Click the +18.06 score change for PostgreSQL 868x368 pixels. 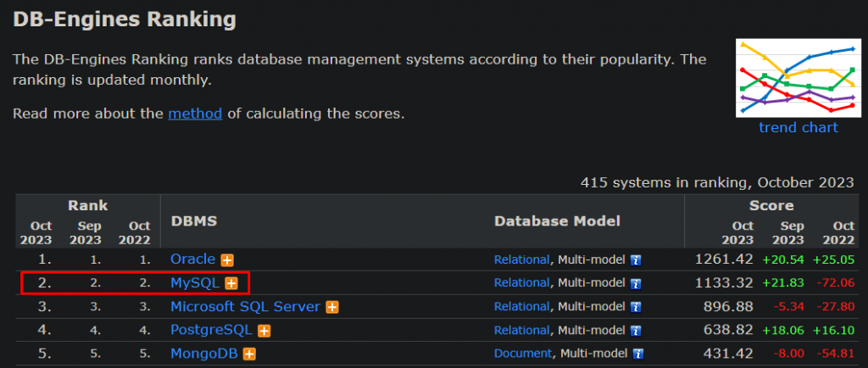(x=783, y=331)
